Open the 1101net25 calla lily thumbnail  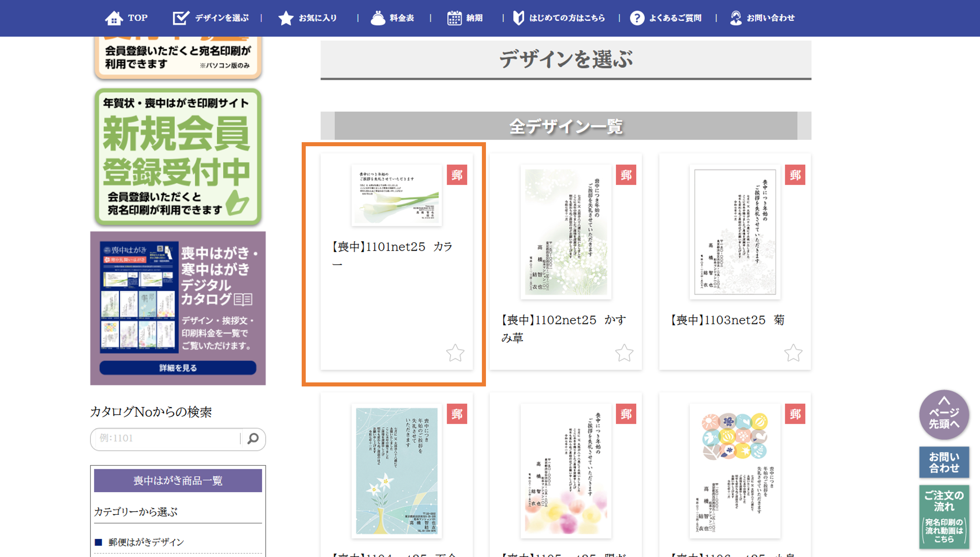(396, 195)
